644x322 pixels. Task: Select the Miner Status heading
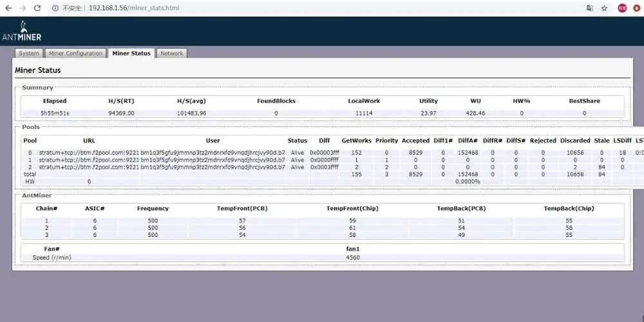click(38, 70)
